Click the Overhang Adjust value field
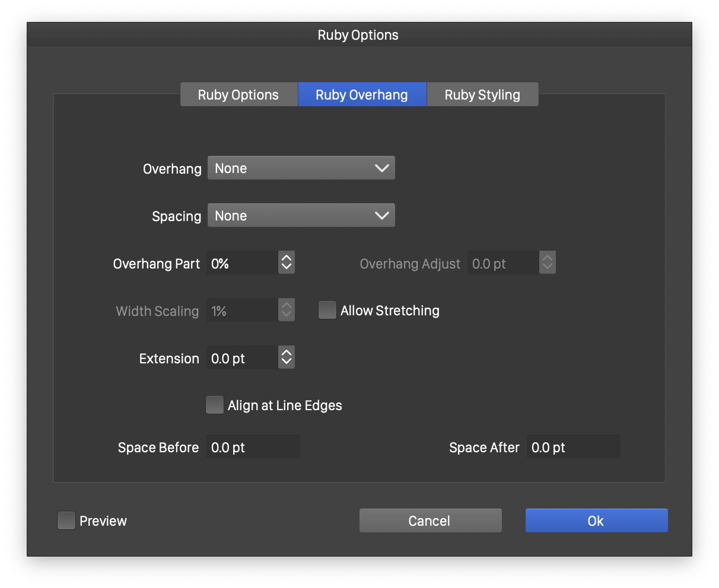 [503, 263]
